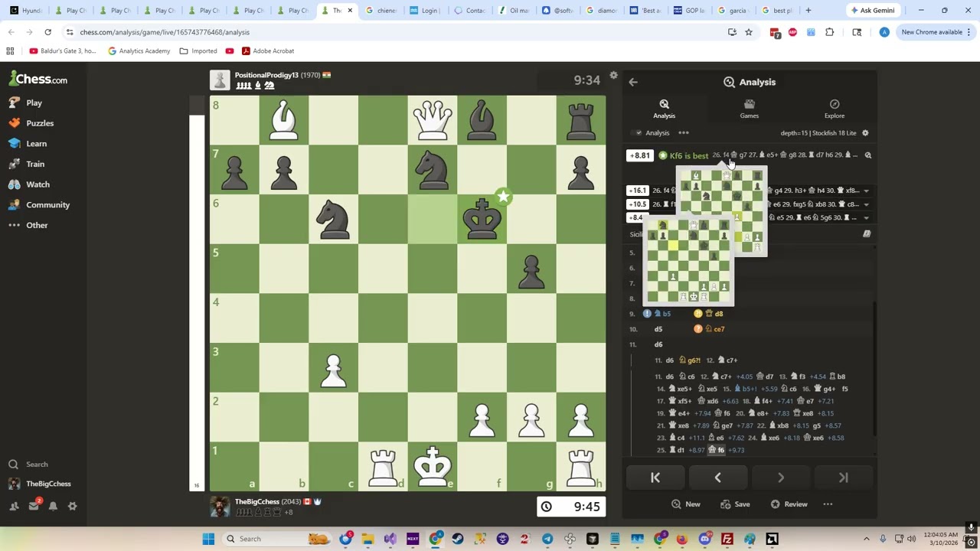This screenshot has width=980, height=551.
Task: Open more actions dots beside Review
Action: tap(828, 504)
